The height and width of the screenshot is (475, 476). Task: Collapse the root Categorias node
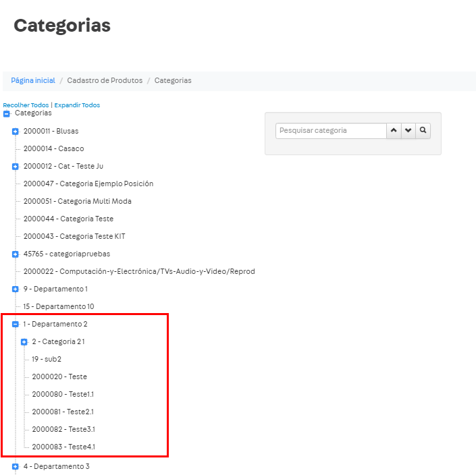pyautogui.click(x=7, y=114)
